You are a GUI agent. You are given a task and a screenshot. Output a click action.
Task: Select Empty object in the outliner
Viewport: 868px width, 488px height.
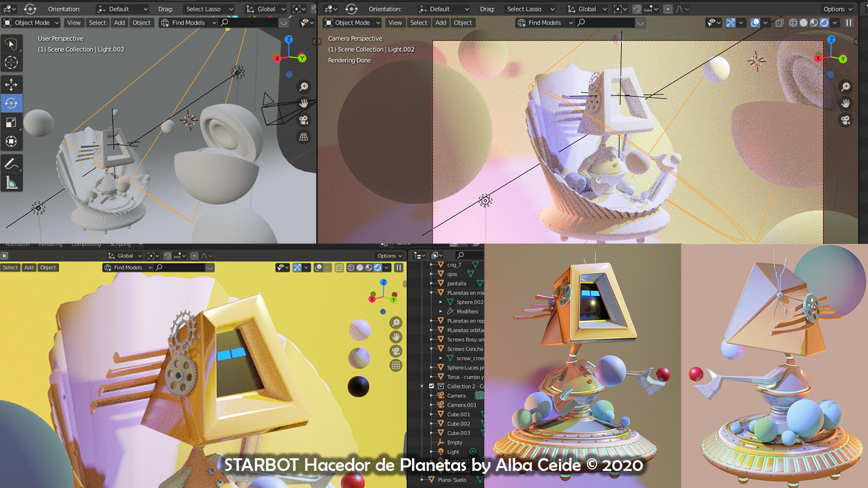(x=455, y=443)
